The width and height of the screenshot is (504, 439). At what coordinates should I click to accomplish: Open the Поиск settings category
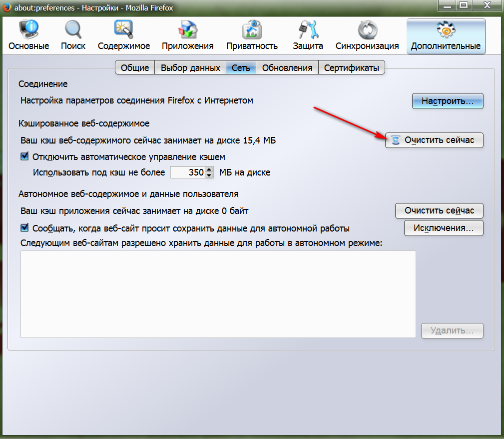click(x=73, y=35)
